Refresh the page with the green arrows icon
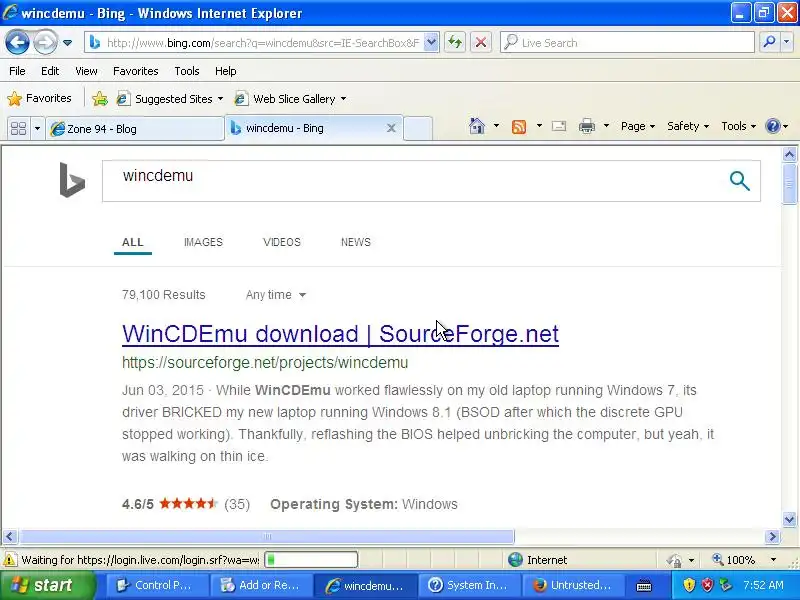The height and width of the screenshot is (600, 800). tap(455, 42)
